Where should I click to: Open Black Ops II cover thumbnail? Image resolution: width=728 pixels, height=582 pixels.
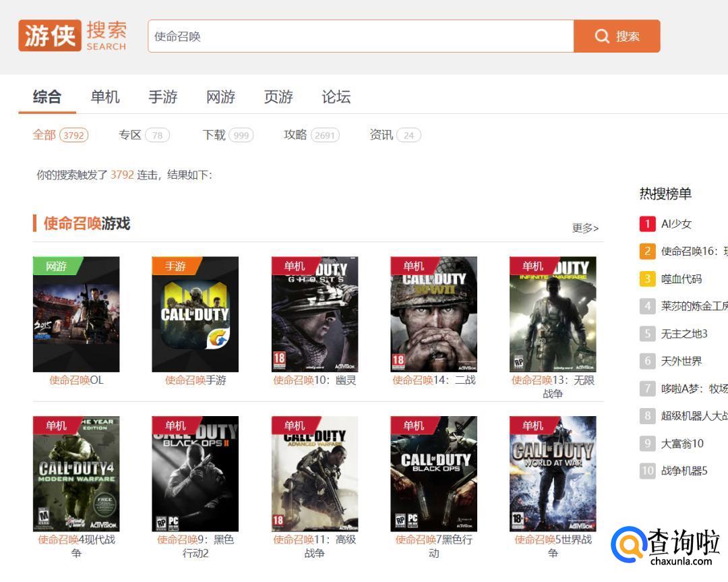pyautogui.click(x=195, y=474)
